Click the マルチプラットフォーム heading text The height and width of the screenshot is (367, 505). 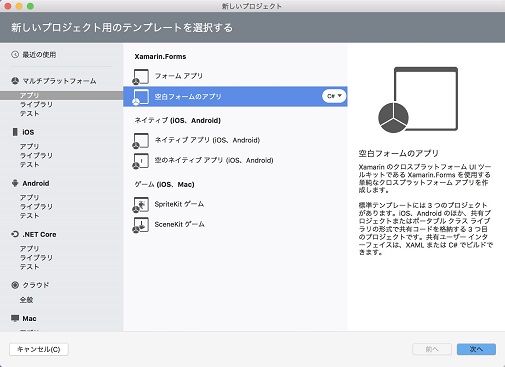coord(59,81)
